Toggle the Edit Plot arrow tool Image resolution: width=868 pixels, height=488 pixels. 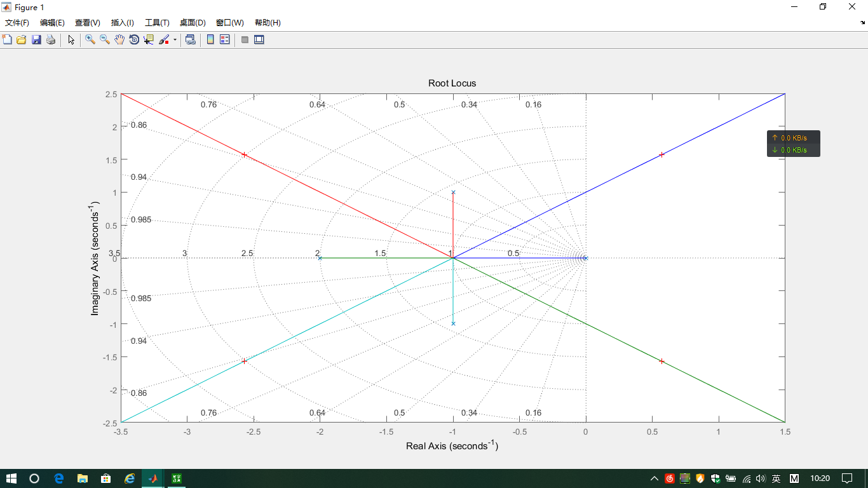(x=71, y=39)
